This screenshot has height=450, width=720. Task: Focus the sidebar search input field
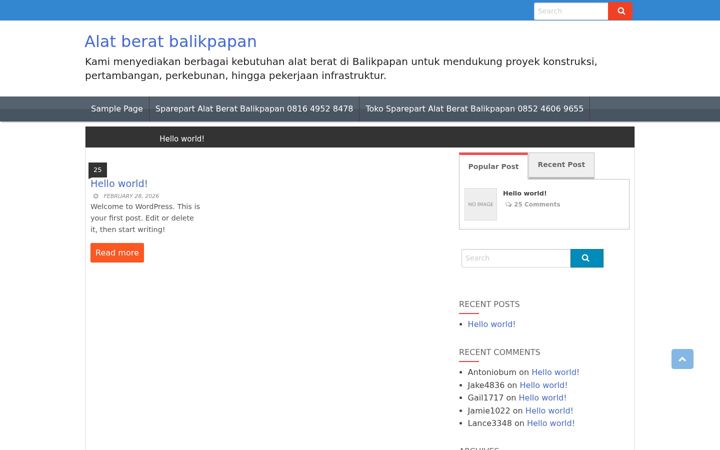pos(516,258)
